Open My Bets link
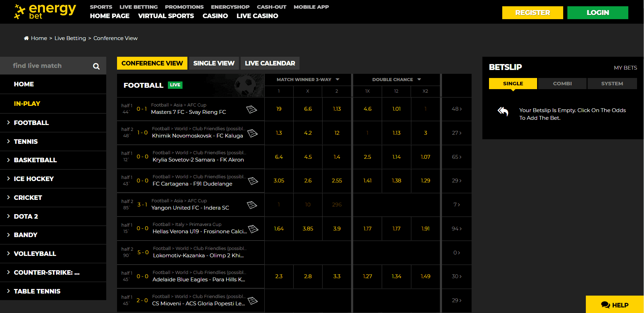The width and height of the screenshot is (644, 313). pos(626,68)
